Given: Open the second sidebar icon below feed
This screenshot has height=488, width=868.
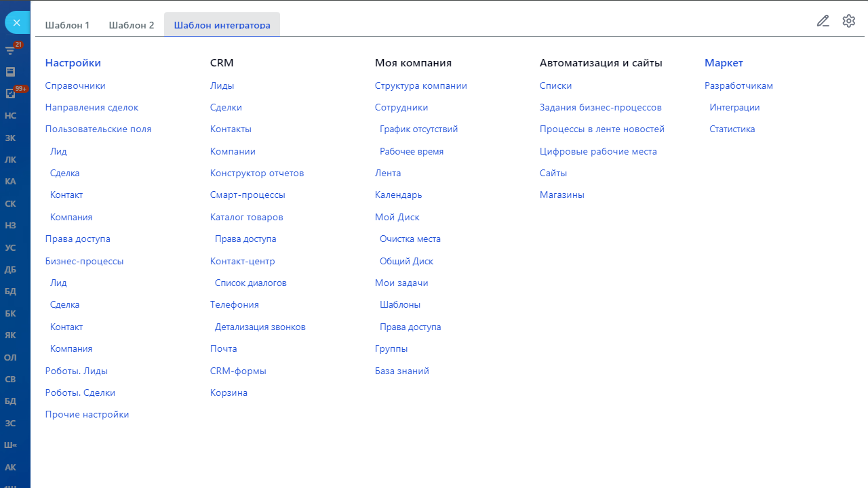Looking at the screenshot, I should point(10,71).
